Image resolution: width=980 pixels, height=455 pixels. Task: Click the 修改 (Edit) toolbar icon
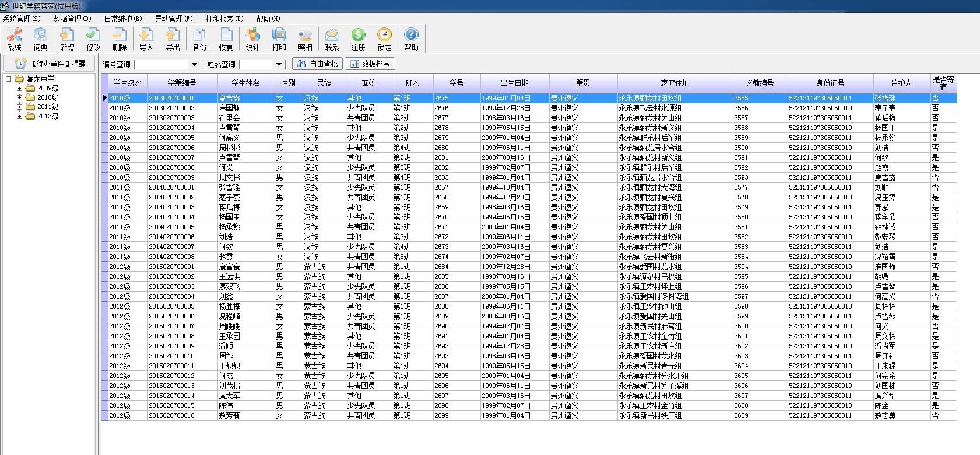click(x=93, y=38)
